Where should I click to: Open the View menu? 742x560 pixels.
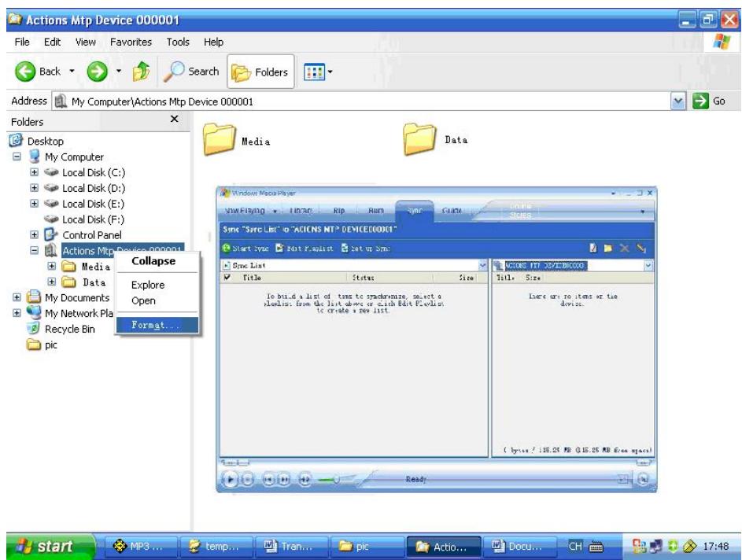pyautogui.click(x=86, y=42)
